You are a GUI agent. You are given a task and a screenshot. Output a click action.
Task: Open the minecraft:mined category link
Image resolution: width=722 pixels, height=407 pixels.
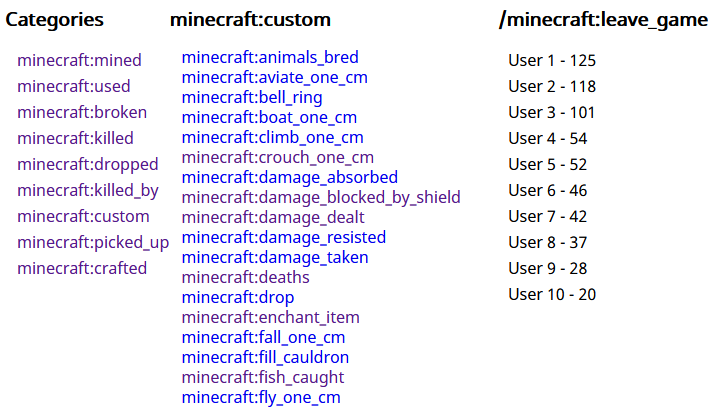(79, 60)
